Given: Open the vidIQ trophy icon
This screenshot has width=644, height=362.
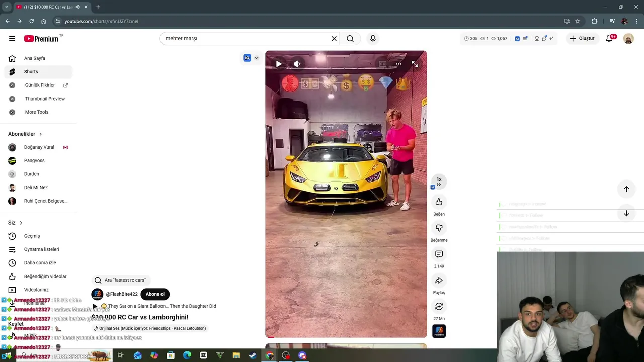Looking at the screenshot, I should 537,38.
